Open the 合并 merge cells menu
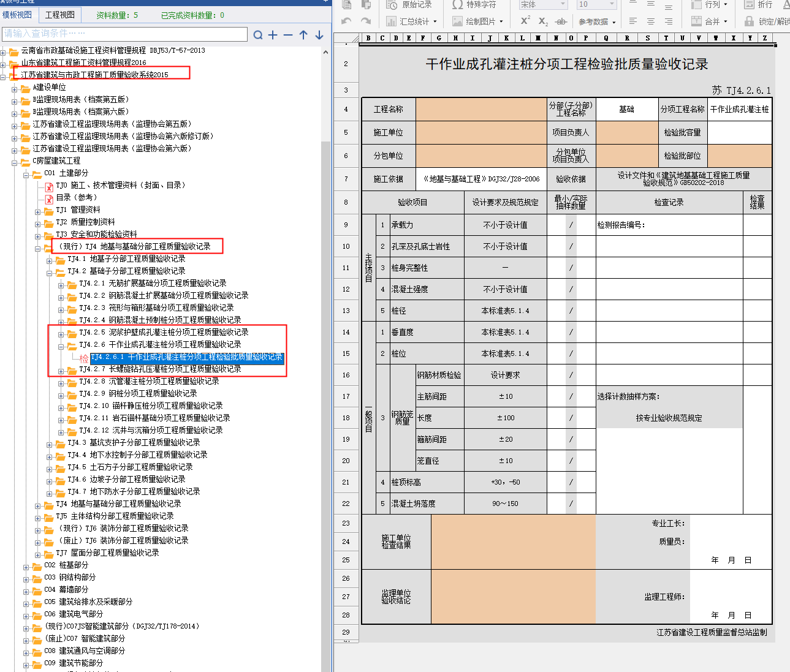Screen dimensions: 790x672 point(710,21)
